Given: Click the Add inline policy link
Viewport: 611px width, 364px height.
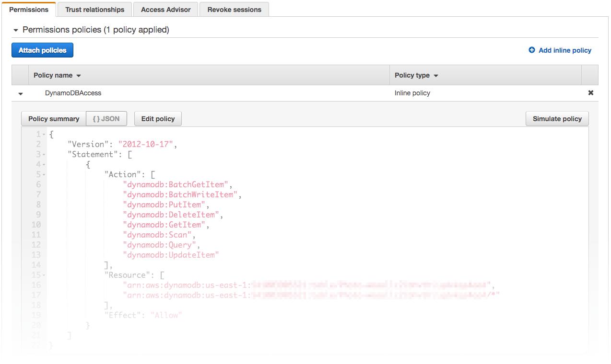Looking at the screenshot, I should point(565,50).
